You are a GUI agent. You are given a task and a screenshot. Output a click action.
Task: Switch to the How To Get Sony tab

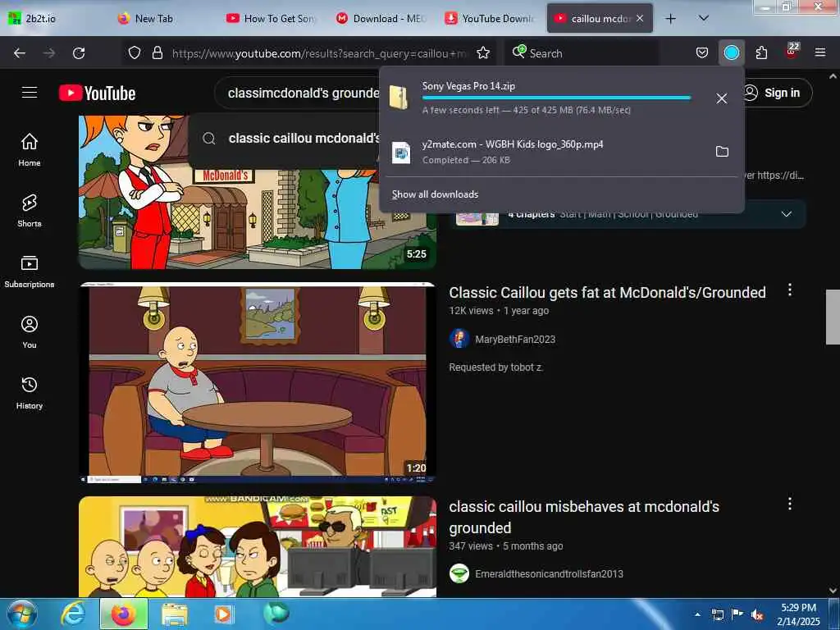[271, 18]
